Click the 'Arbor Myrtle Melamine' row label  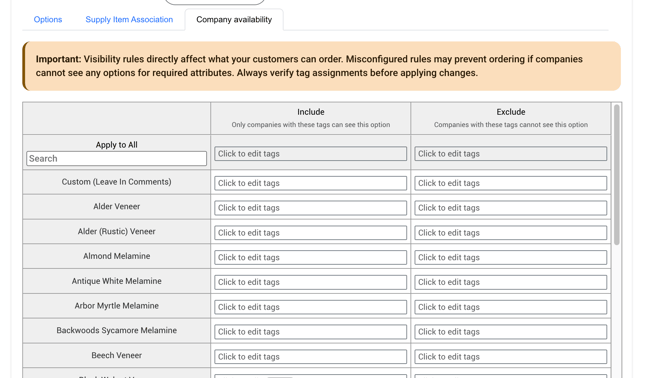116,306
